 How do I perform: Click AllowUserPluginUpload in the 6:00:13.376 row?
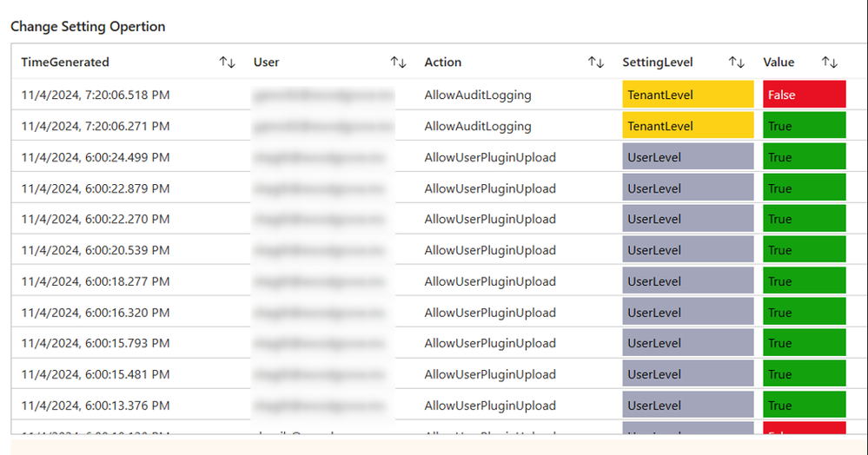(x=490, y=406)
